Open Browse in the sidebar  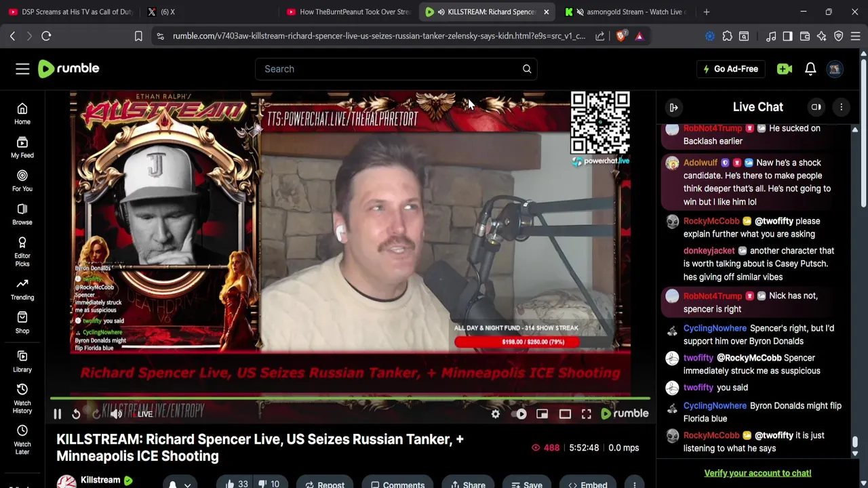[22, 214]
